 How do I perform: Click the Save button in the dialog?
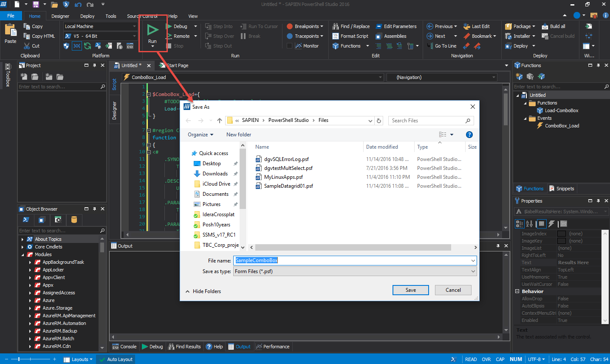pos(411,290)
